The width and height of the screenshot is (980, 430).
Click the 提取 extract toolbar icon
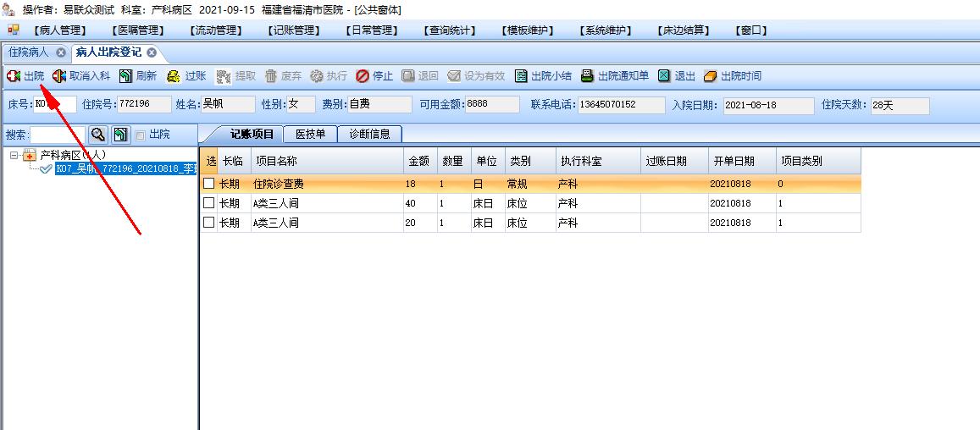coord(224,76)
